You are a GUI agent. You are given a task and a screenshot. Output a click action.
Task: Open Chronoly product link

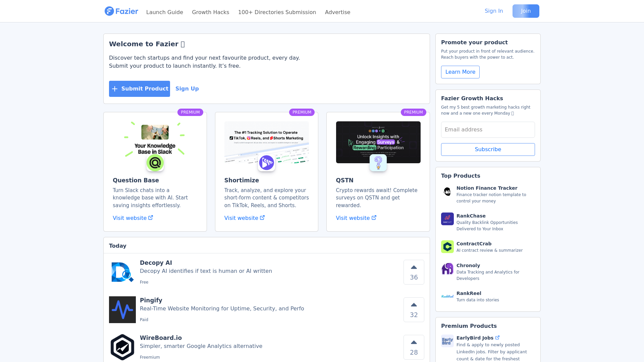[x=468, y=265]
